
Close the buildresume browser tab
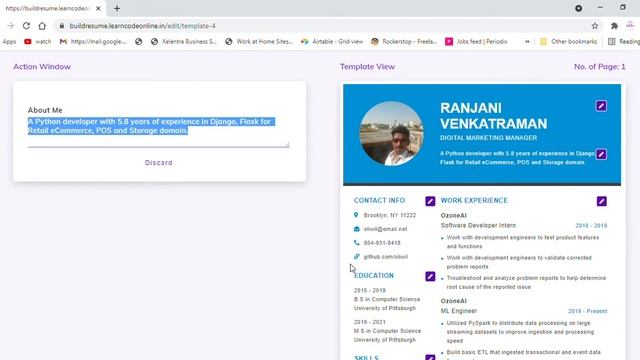click(98, 8)
